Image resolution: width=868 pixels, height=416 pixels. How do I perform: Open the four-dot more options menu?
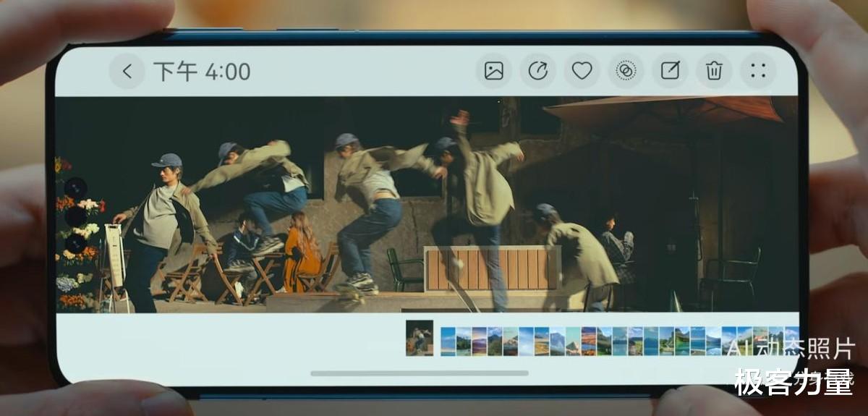point(758,71)
